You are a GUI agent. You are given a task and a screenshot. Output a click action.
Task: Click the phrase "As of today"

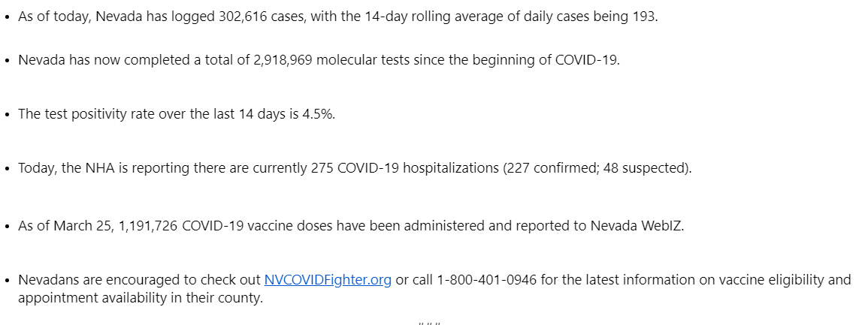[x=53, y=17]
